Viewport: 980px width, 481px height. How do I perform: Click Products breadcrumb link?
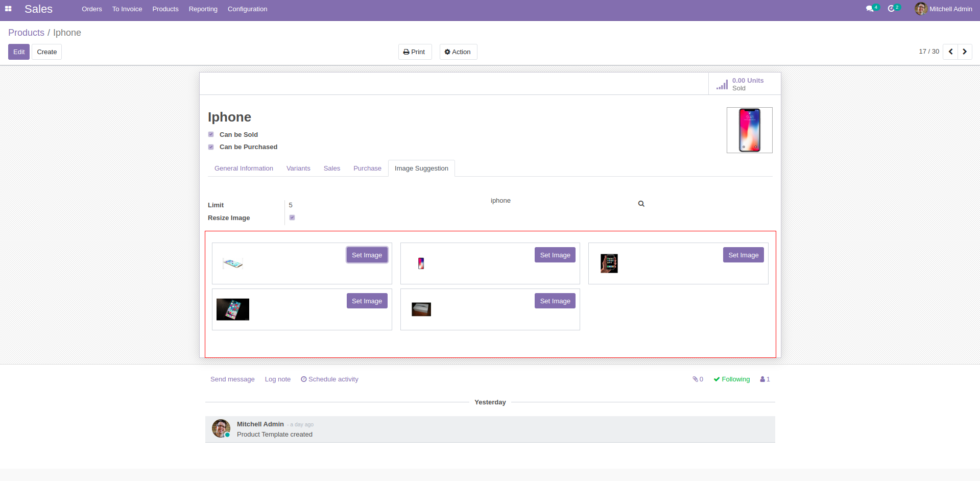(27, 33)
